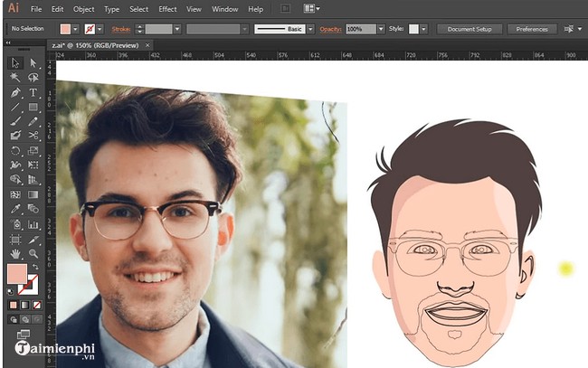The height and width of the screenshot is (368, 588).
Task: Select the Zoom tool in tools panel
Action: click(33, 253)
